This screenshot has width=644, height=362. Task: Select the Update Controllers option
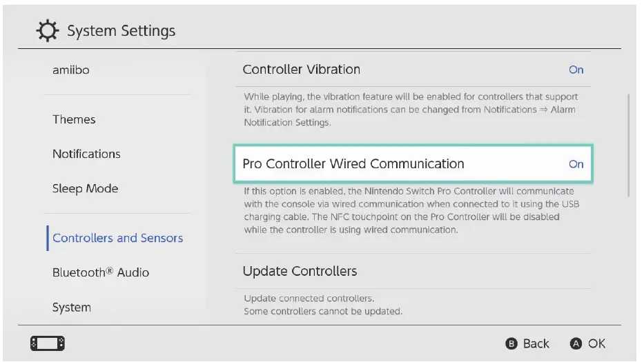pos(300,271)
